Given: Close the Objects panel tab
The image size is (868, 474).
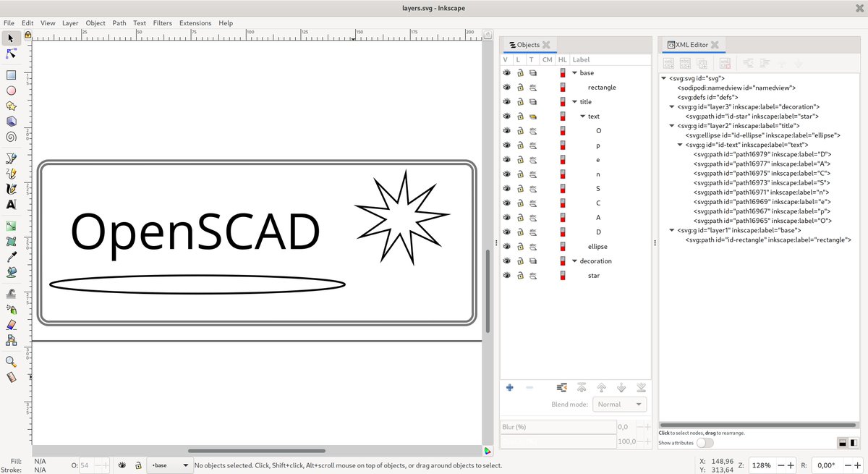Looking at the screenshot, I should [x=546, y=45].
